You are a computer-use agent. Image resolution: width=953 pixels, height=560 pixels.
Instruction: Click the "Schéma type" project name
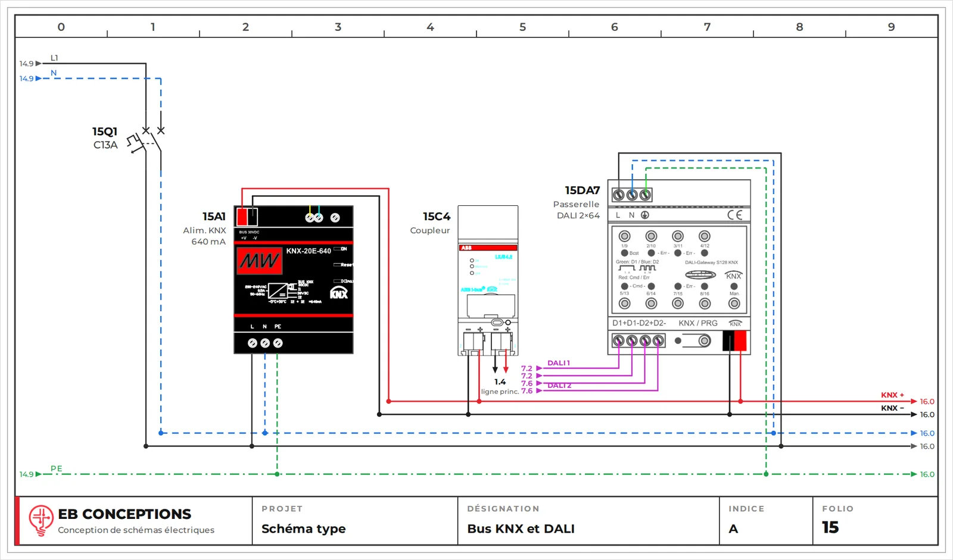(x=304, y=528)
